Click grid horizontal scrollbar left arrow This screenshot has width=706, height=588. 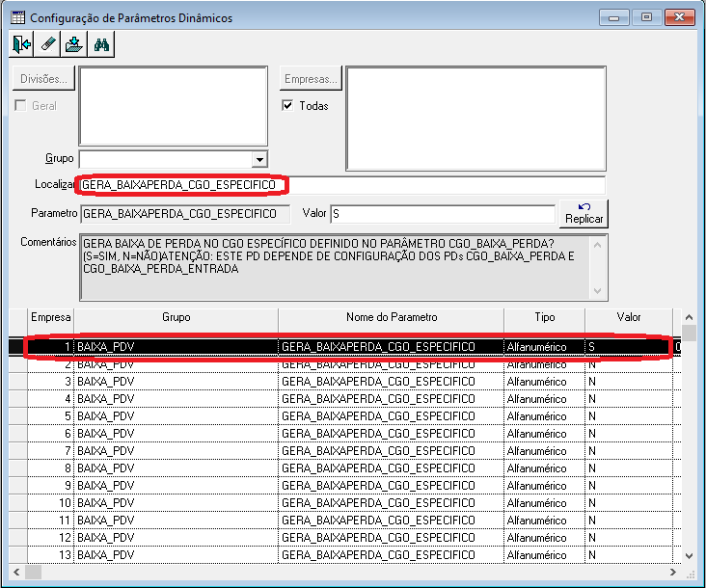point(16,573)
